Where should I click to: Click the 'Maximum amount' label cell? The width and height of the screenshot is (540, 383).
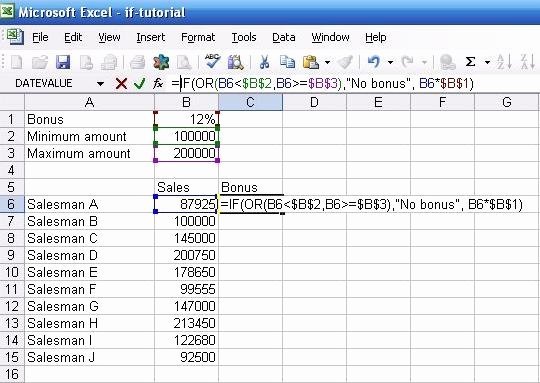tap(90, 153)
